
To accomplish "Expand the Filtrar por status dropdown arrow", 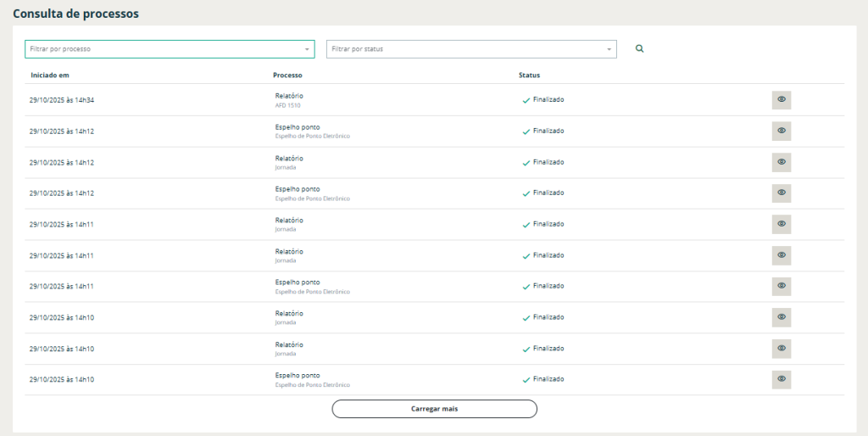I will point(609,49).
